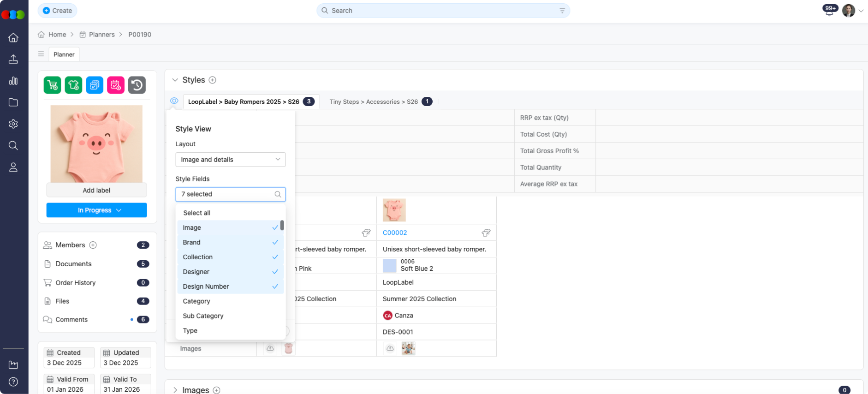Open the pink pig romper main thumbnail
Image resolution: width=868 pixels, height=394 pixels.
96,144
